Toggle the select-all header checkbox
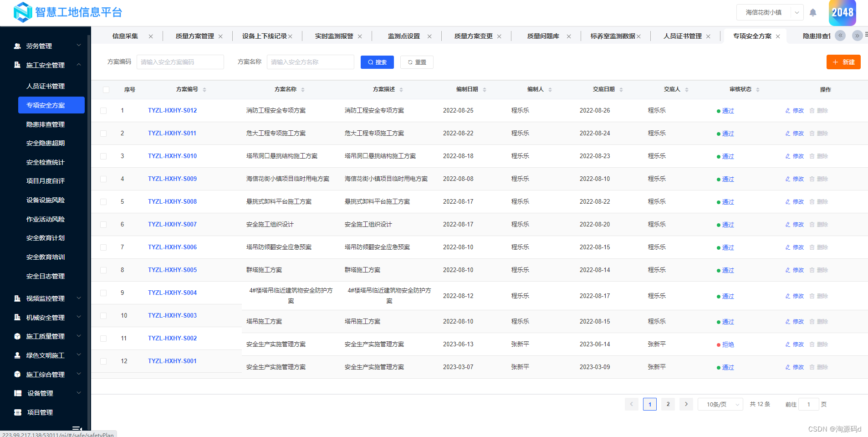 [x=106, y=90]
